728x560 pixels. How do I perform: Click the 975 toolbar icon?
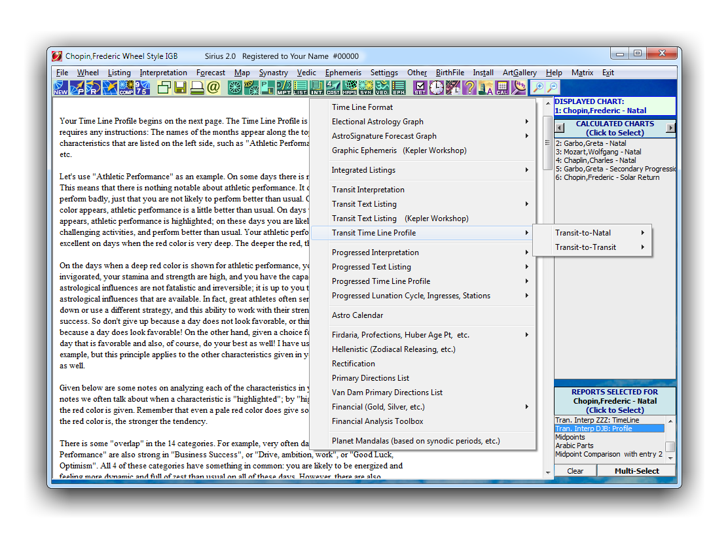[x=142, y=87]
